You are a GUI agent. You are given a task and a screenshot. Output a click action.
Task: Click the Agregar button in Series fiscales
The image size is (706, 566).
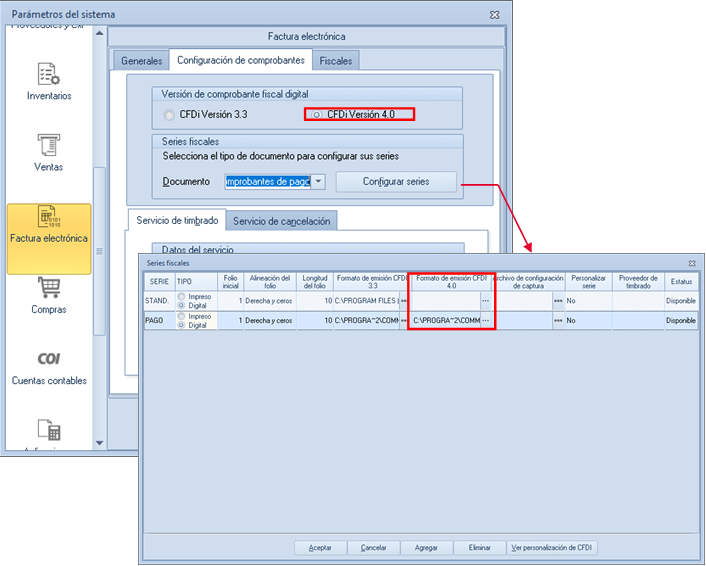[x=426, y=548]
